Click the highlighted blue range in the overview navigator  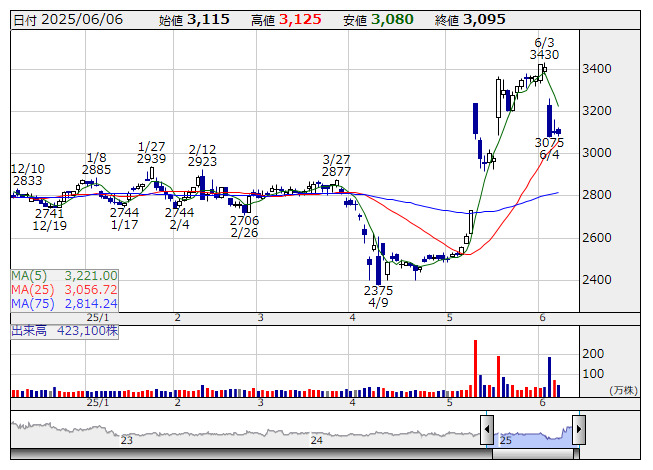pyautogui.click(x=533, y=436)
